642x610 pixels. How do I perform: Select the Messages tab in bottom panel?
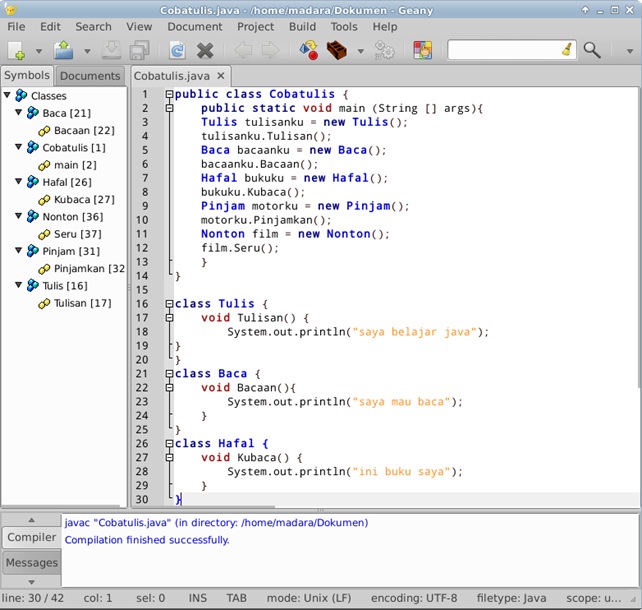click(x=31, y=563)
